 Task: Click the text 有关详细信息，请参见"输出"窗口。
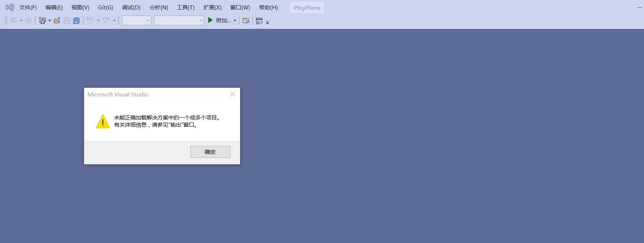[x=157, y=125]
